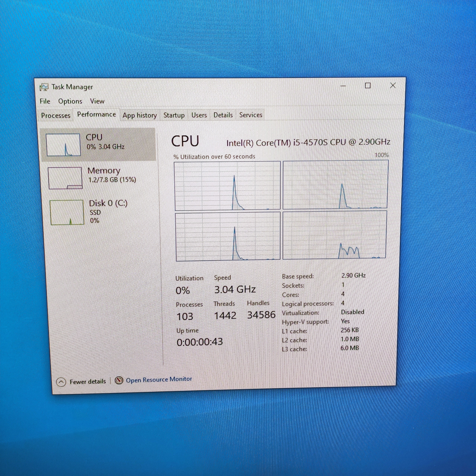Switch to the Startup tab

(174, 115)
